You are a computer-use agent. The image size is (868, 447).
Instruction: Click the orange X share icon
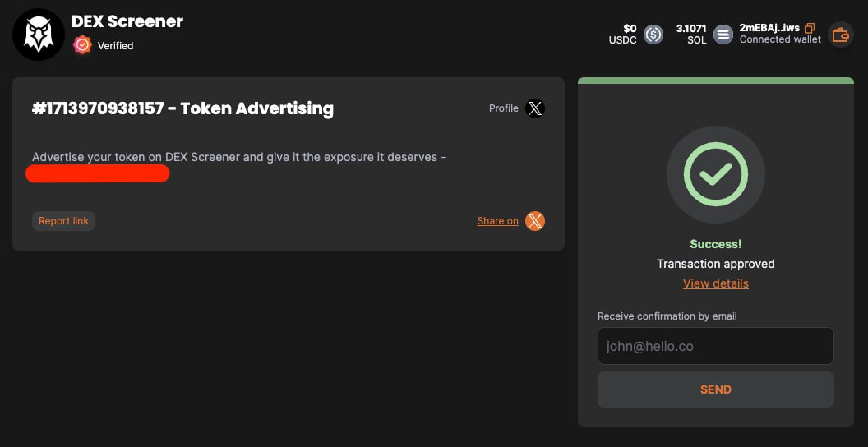[x=535, y=221]
